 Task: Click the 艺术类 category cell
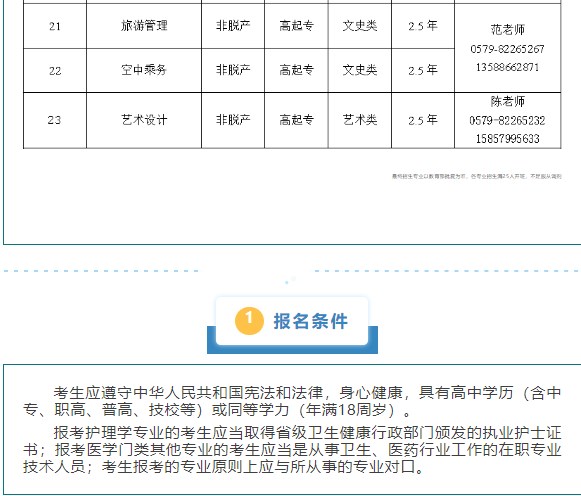360,120
